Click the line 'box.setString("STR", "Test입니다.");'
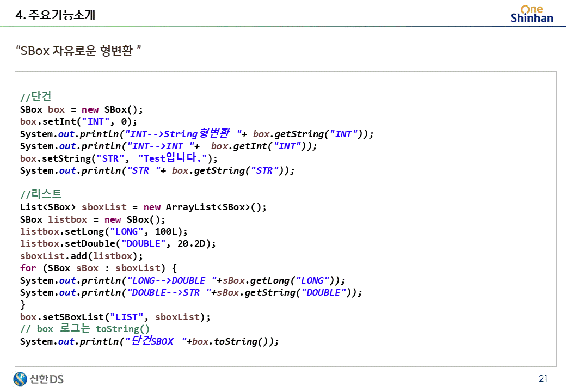Screen dimensions: 566x392 [x=119, y=158]
